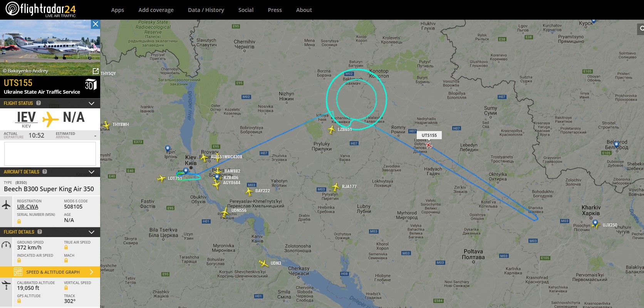Click the Flight Status help question icon
Screen dimensions: 644x308
click(39, 103)
